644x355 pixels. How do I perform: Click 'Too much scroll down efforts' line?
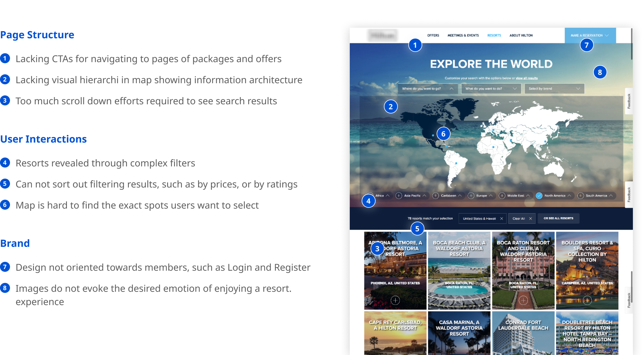pos(146,101)
